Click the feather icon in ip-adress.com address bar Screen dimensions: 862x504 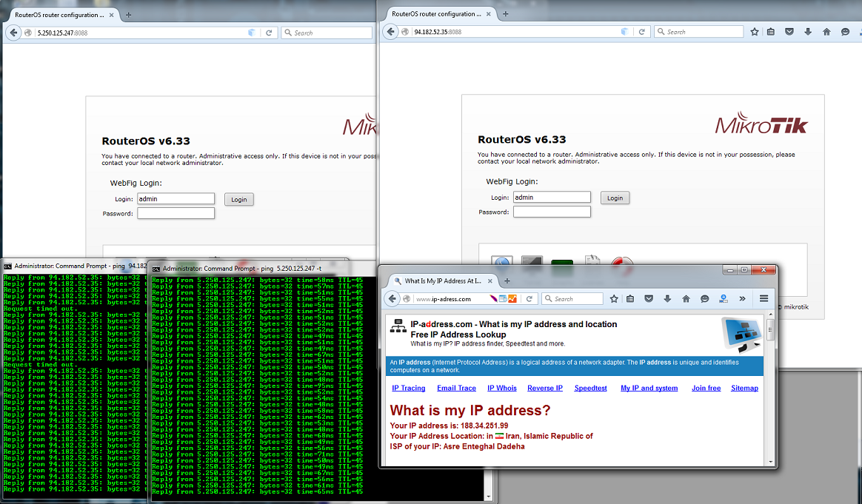pyautogui.click(x=494, y=299)
